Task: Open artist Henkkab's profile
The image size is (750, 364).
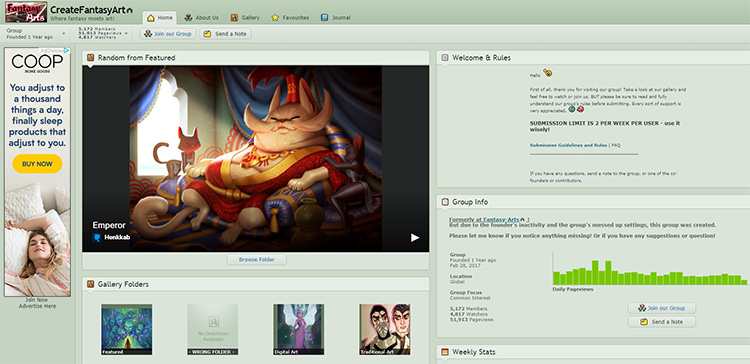Action: 117,237
